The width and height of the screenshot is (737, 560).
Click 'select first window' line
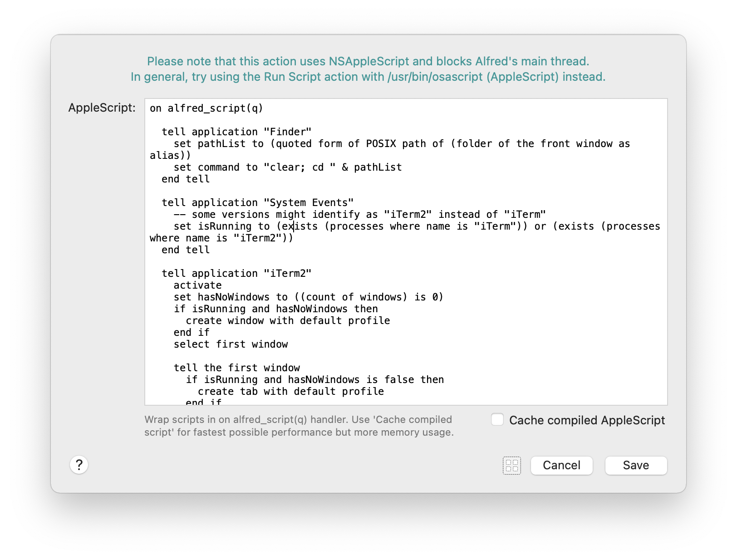pyautogui.click(x=231, y=344)
